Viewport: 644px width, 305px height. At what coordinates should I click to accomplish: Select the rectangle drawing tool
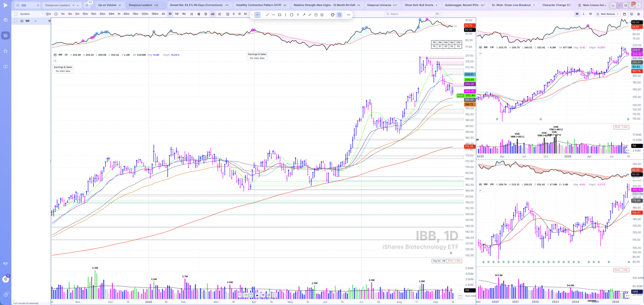coord(279,15)
